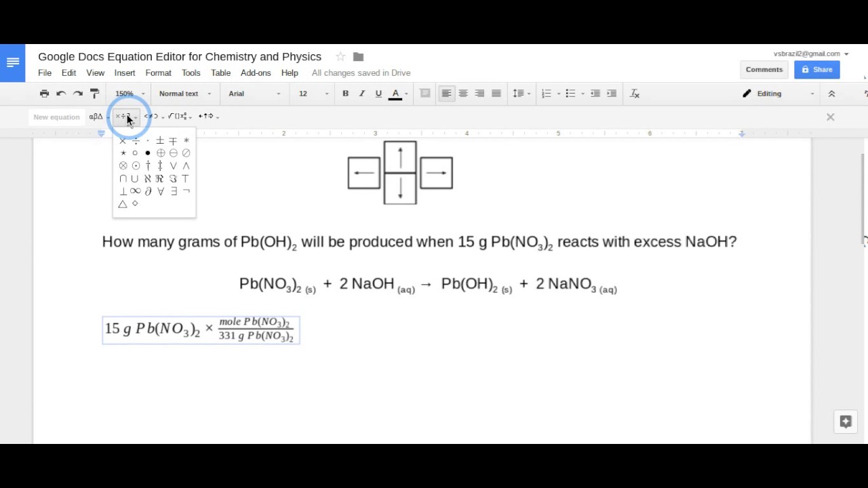
Task: Insert the for-all ∀ symbol
Action: [x=161, y=191]
